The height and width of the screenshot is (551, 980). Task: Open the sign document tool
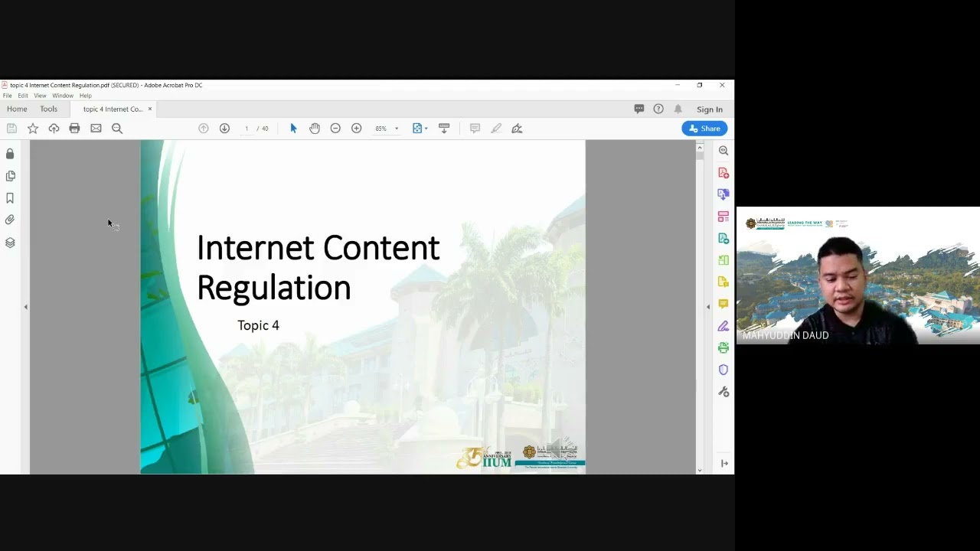click(517, 129)
